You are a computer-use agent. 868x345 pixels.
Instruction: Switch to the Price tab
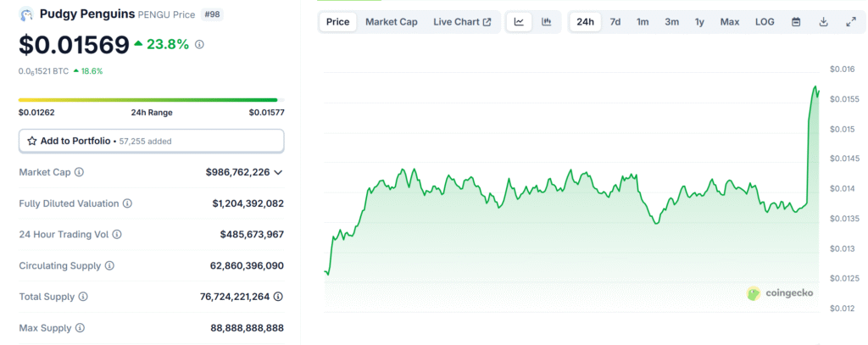click(x=337, y=22)
